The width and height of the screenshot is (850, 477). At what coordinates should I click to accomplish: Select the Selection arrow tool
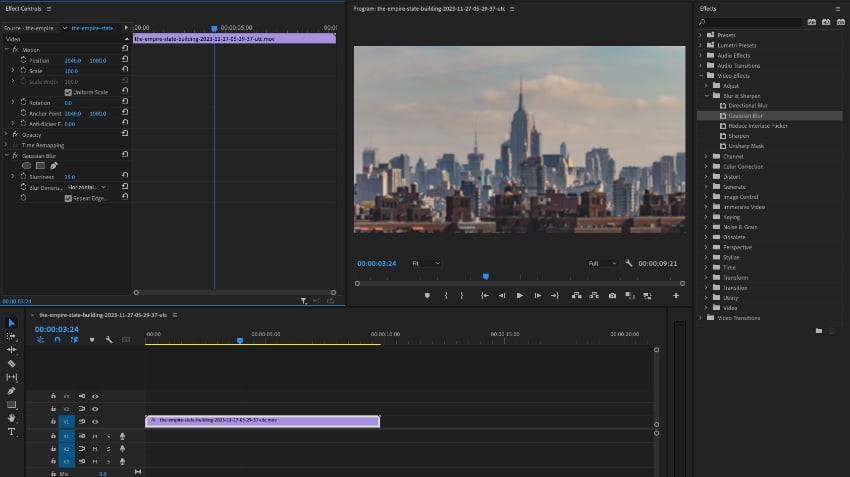click(x=11, y=323)
